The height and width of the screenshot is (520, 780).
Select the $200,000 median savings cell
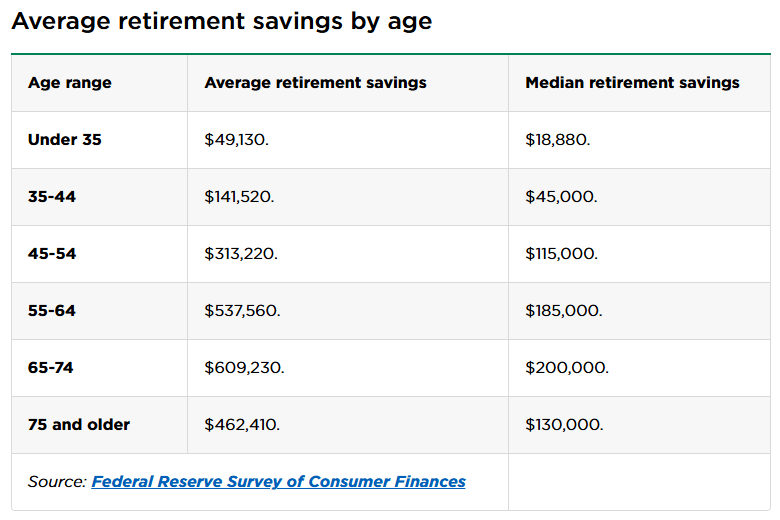[x=567, y=368]
